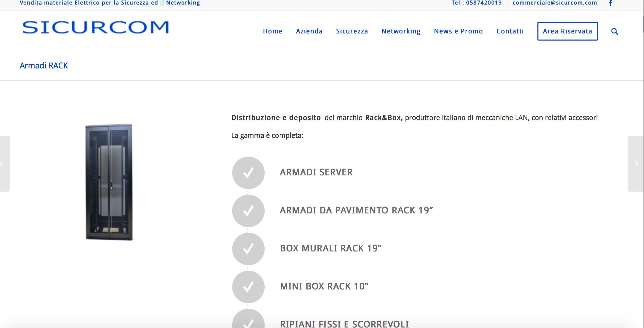Click the commerciale@sicurcom.com email link
Viewport: 644px width, 328px height.
coord(555,3)
